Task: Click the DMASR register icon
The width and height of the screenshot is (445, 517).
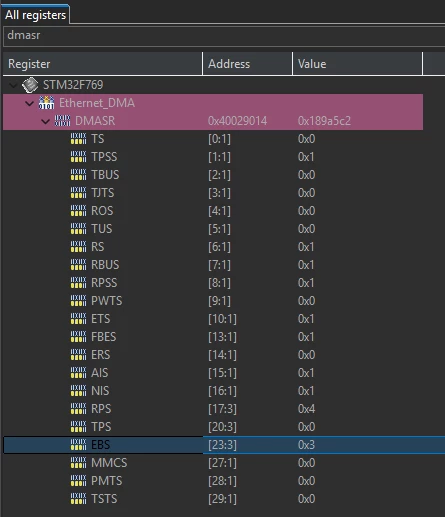Action: [x=62, y=121]
